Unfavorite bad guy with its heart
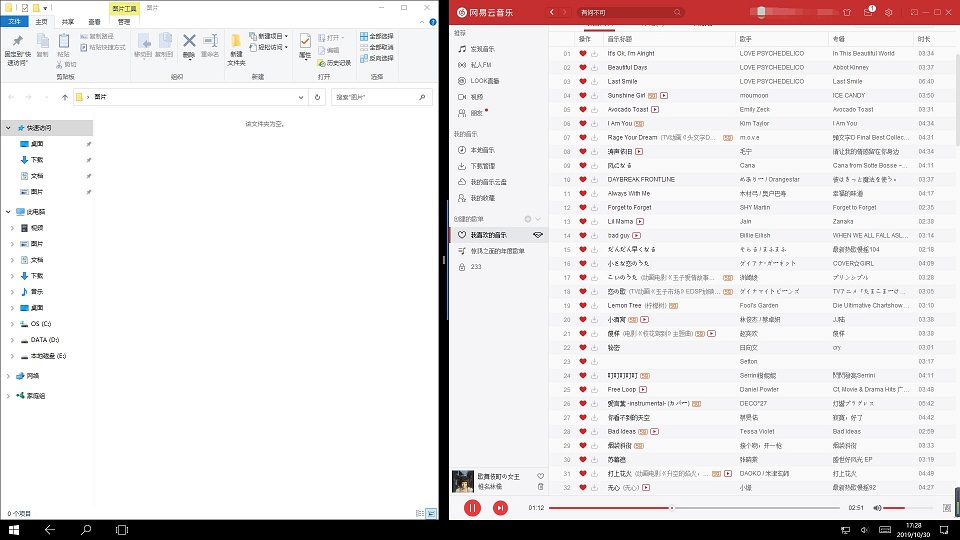 (583, 235)
